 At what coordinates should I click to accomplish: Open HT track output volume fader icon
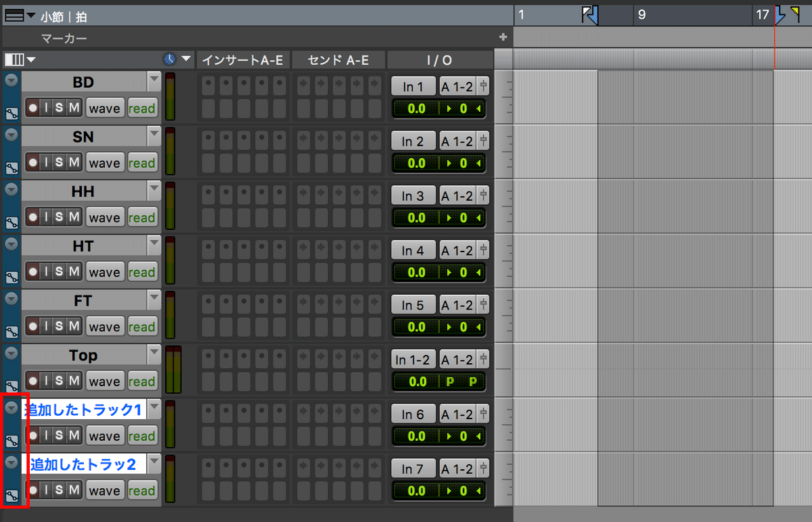pos(483,251)
